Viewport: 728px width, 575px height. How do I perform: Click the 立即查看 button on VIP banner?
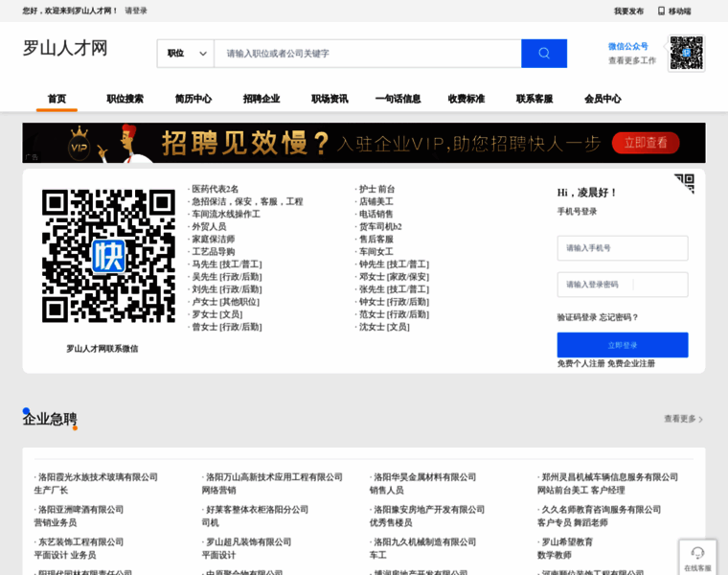click(645, 143)
